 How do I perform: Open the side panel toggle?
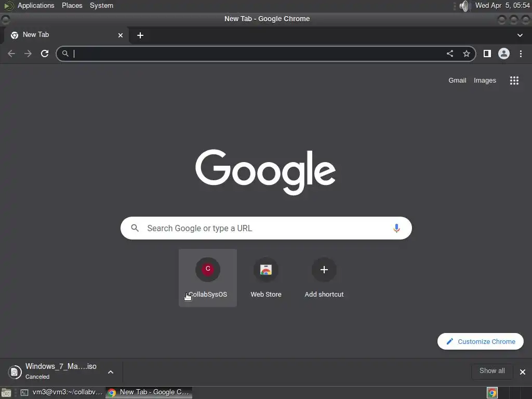pyautogui.click(x=487, y=54)
